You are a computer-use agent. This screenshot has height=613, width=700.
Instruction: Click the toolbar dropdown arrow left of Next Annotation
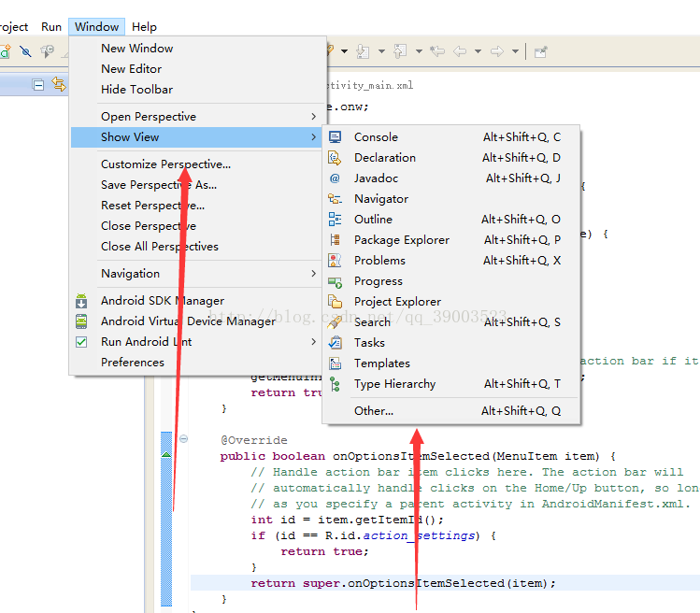(345, 51)
